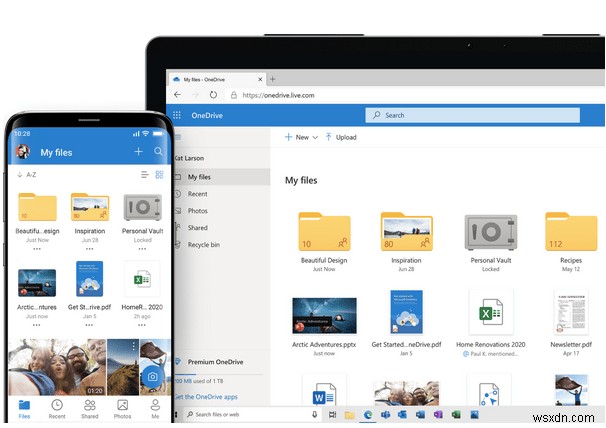The width and height of the screenshot is (606, 428).
Task: Open File Explorer from the taskbar
Action: click(350, 415)
